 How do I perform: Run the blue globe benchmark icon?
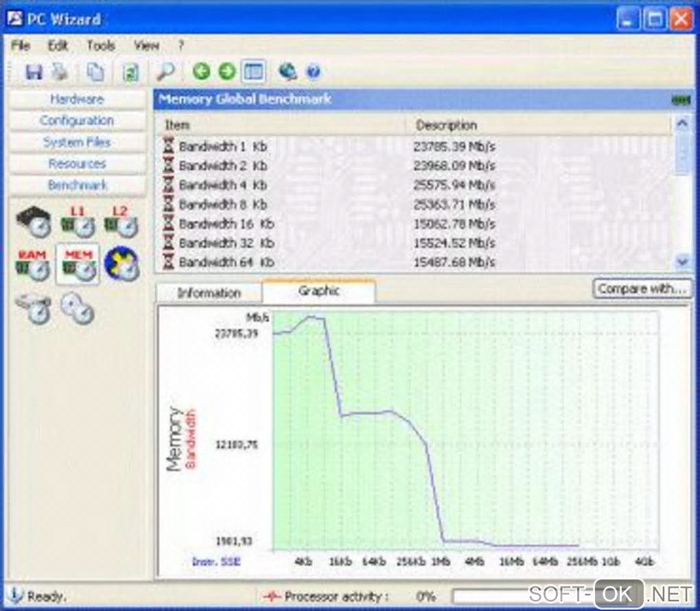click(121, 264)
